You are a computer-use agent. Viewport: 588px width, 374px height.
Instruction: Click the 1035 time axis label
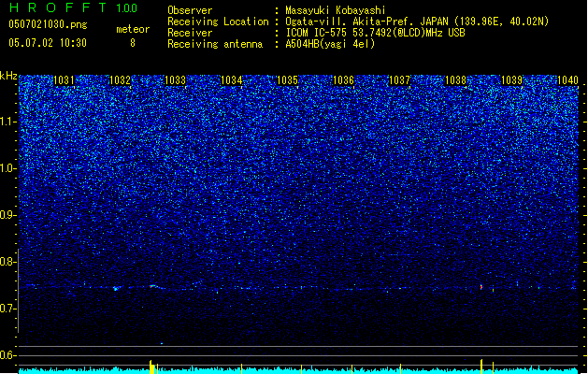(287, 80)
